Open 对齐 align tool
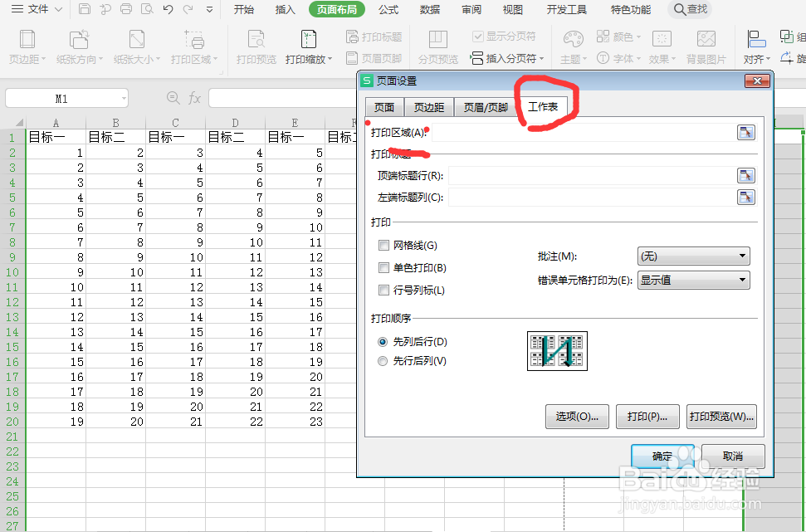 (757, 46)
